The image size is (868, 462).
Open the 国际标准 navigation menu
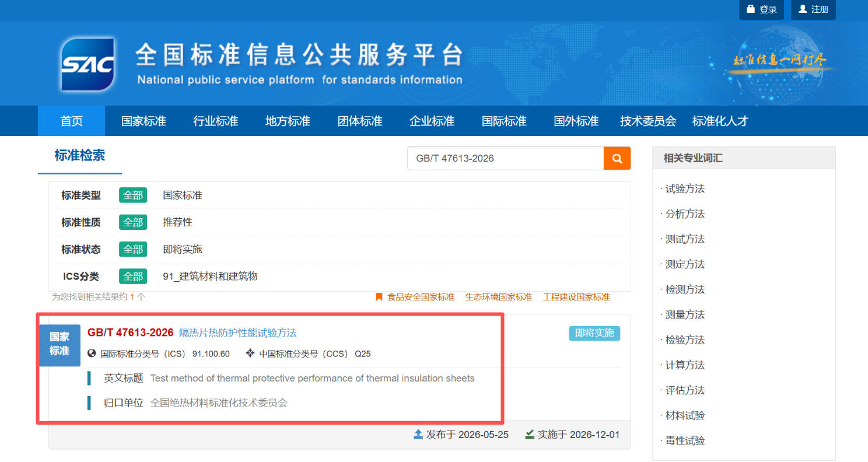[x=504, y=121]
